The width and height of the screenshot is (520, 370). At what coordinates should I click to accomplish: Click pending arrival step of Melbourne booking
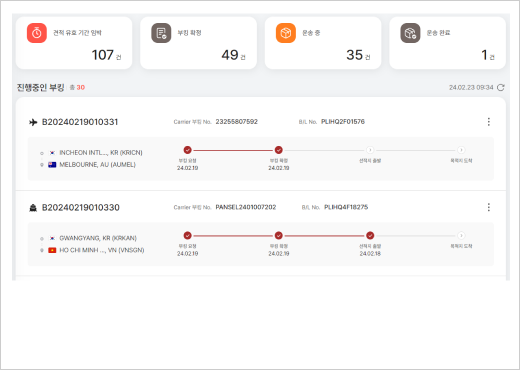point(461,150)
